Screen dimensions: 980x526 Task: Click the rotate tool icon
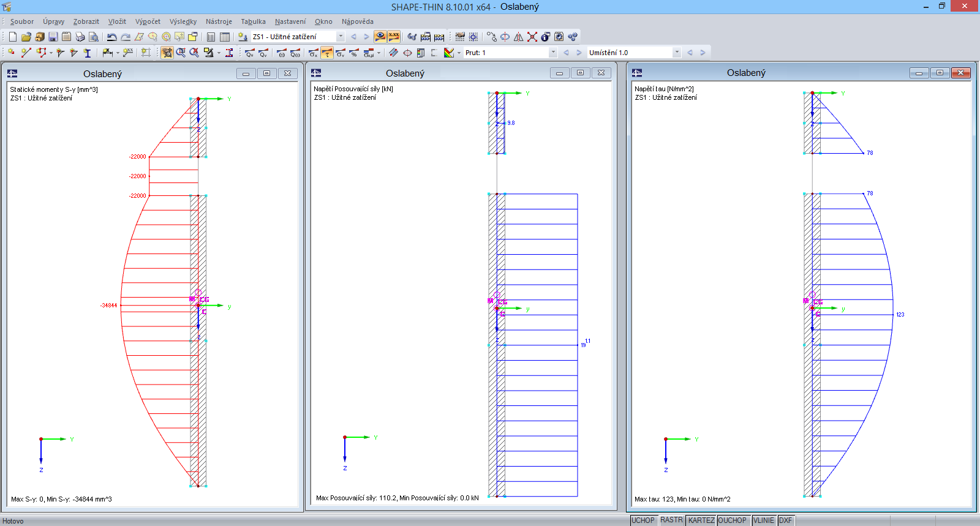(x=505, y=37)
